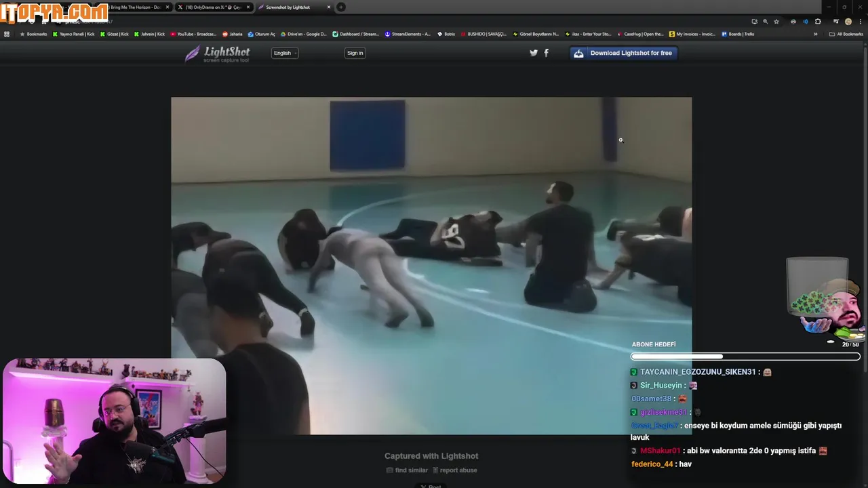Open the Extensions puzzle icon
The height and width of the screenshot is (488, 868).
pyautogui.click(x=818, y=22)
